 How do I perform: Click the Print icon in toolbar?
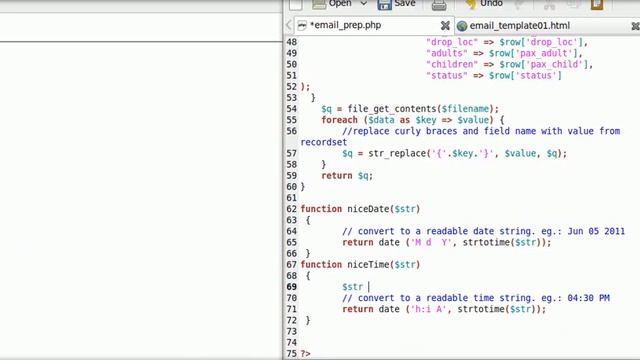[x=439, y=5]
